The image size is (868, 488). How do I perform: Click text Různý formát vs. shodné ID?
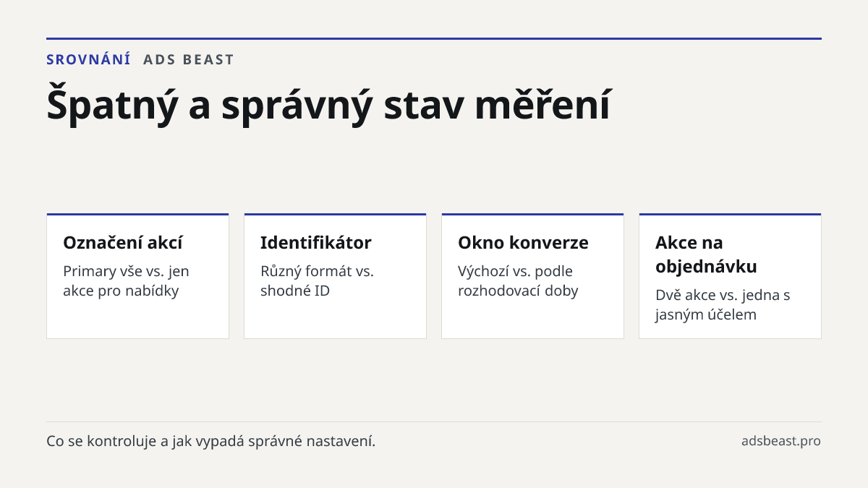click(317, 281)
